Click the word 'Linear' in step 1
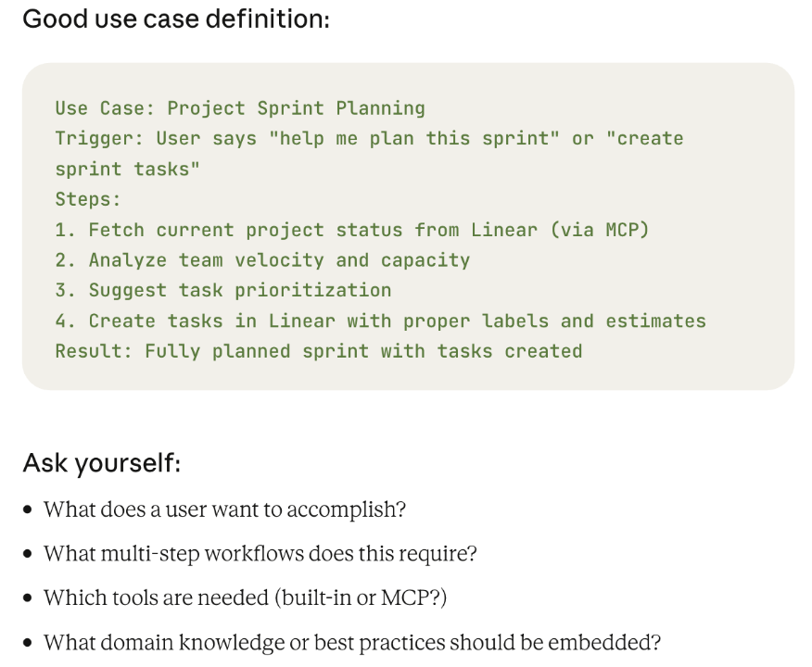 pyautogui.click(x=504, y=230)
